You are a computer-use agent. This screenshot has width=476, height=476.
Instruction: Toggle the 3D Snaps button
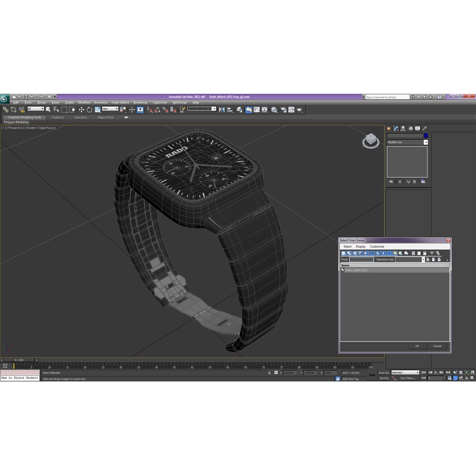tap(149, 110)
